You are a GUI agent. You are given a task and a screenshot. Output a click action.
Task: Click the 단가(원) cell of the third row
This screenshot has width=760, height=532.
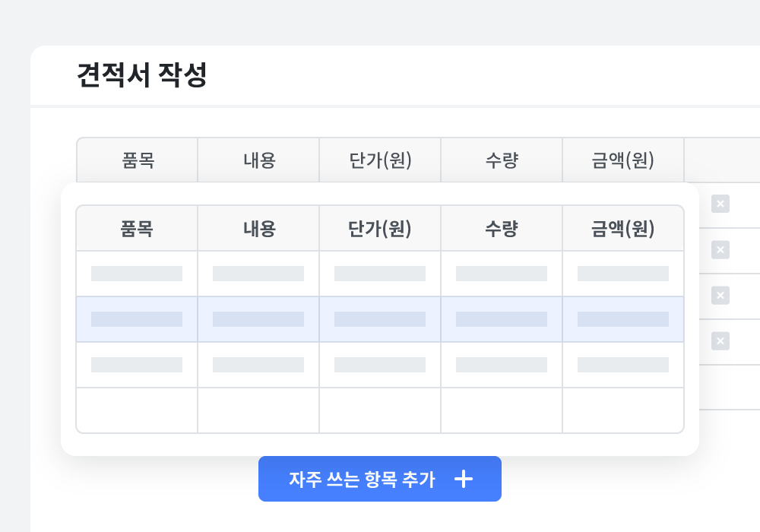pos(380,364)
